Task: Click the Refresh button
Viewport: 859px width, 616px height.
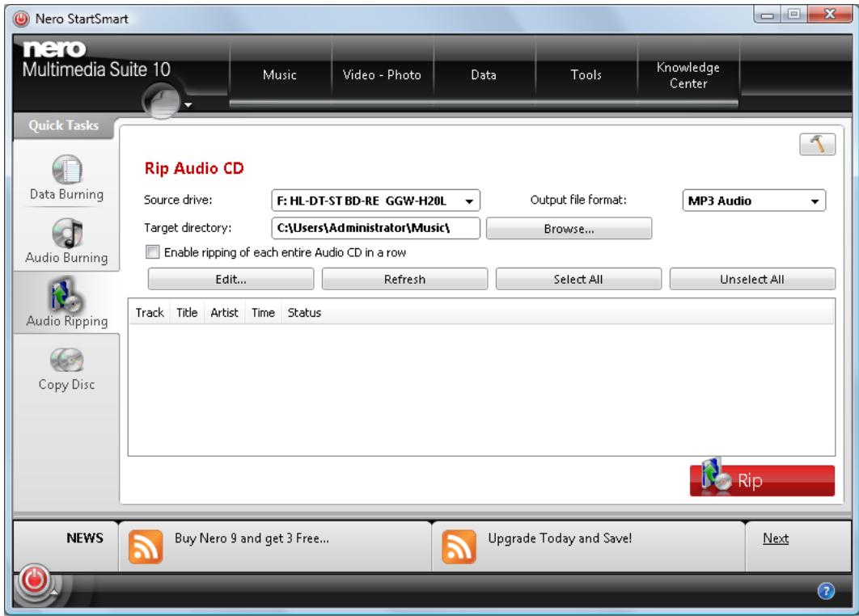Action: tap(404, 279)
